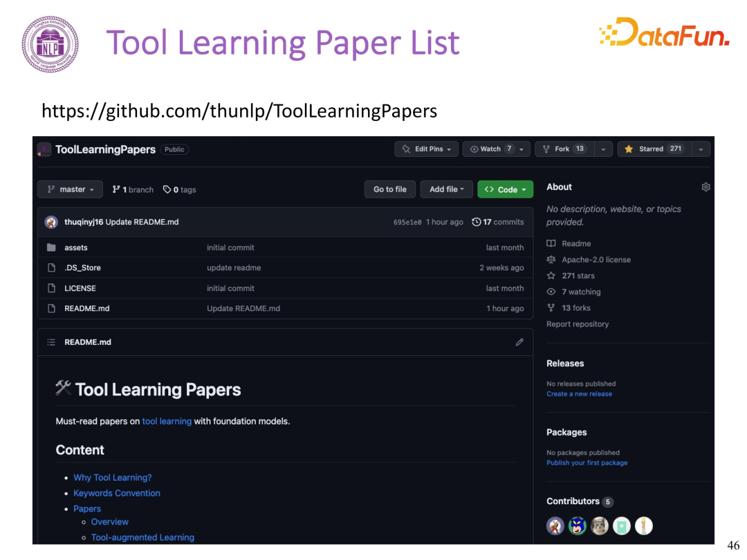Click the "1 hour ago" latest commit time
This screenshot has height=560, width=747.
(x=445, y=222)
